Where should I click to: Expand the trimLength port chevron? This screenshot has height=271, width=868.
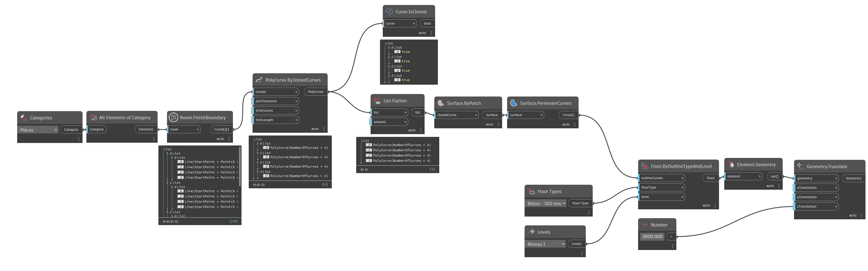[296, 120]
